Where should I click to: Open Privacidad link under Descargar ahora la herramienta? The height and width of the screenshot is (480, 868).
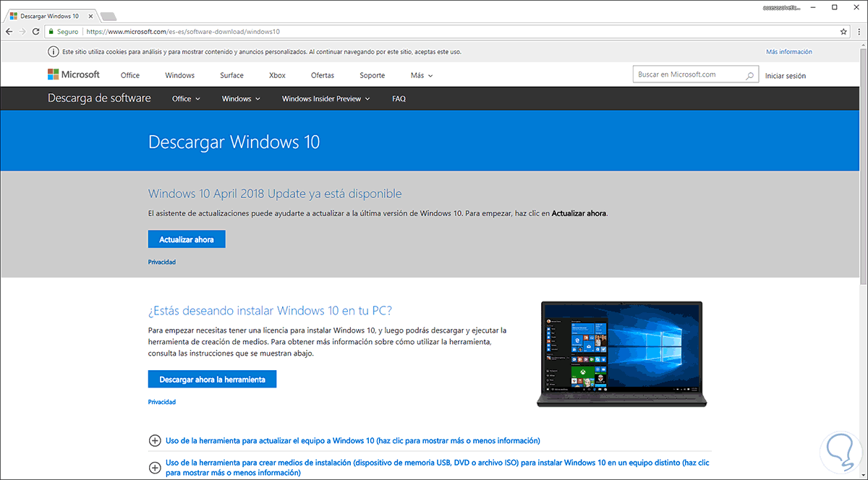pyautogui.click(x=162, y=401)
